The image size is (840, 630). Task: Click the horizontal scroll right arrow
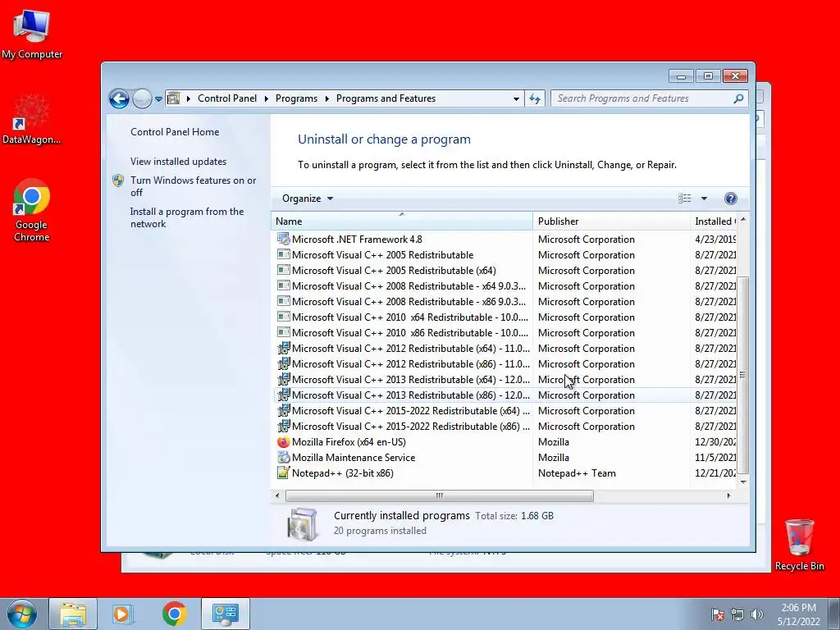[728, 496]
